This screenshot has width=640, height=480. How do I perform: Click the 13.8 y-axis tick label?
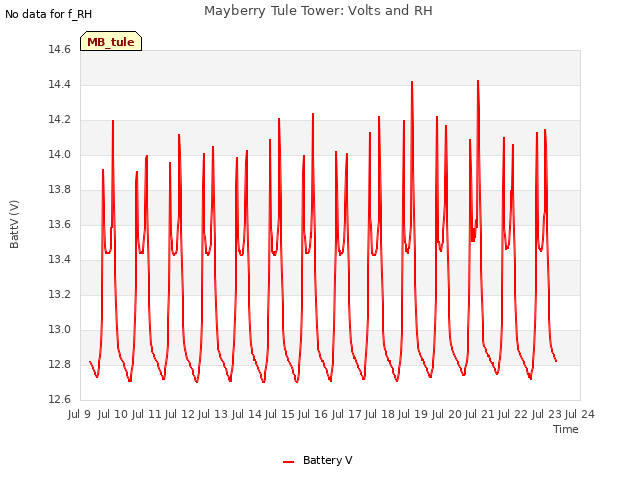point(60,189)
